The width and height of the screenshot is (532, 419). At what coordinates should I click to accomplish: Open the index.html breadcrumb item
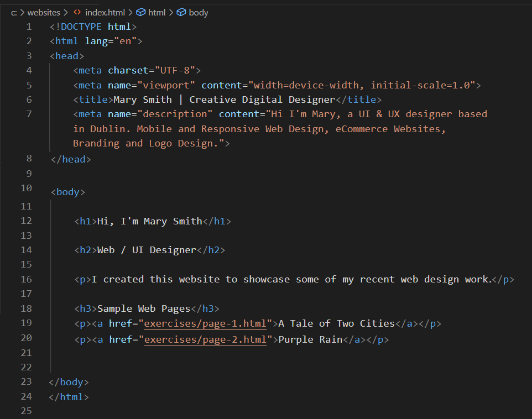click(105, 13)
